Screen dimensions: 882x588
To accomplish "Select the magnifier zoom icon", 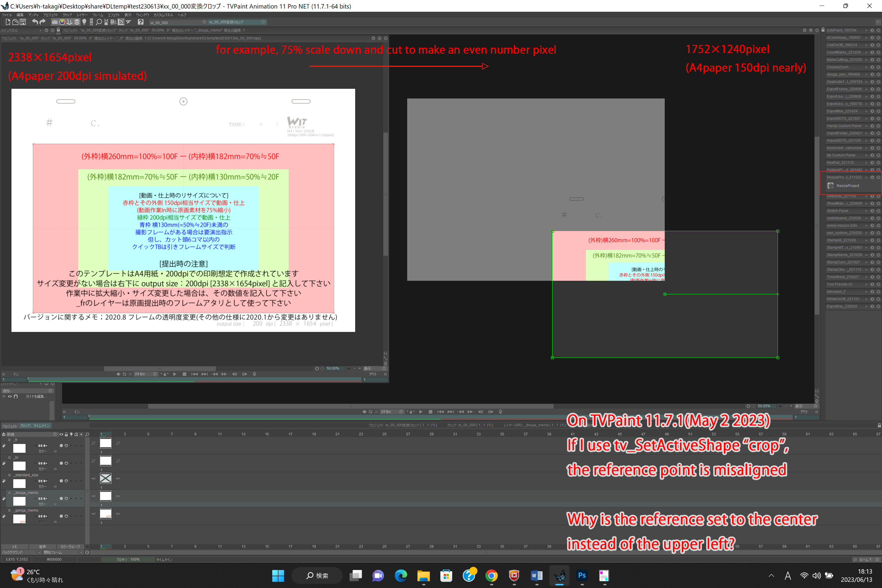I will coord(99,22).
